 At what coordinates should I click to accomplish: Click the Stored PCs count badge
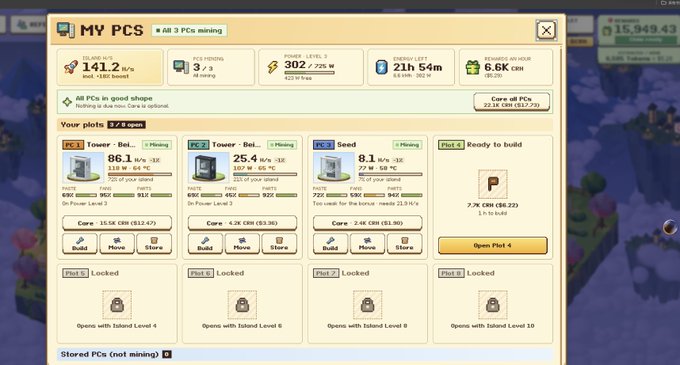167,354
